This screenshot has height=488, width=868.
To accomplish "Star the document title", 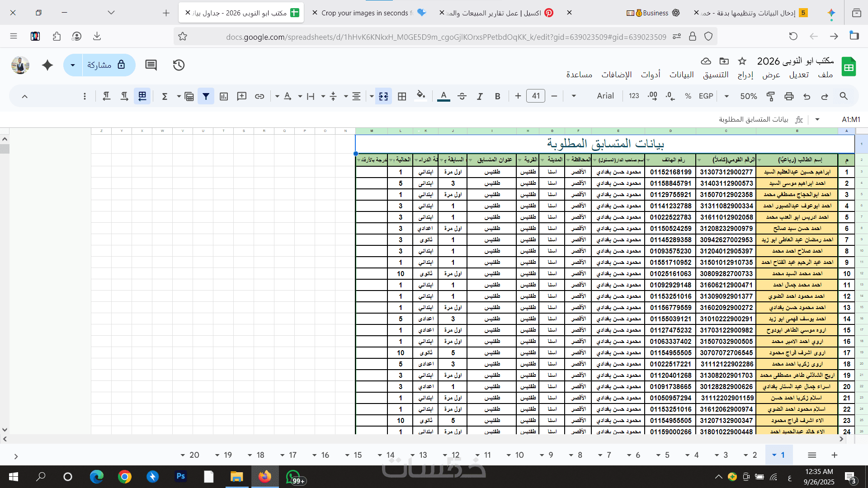I will tap(742, 61).
